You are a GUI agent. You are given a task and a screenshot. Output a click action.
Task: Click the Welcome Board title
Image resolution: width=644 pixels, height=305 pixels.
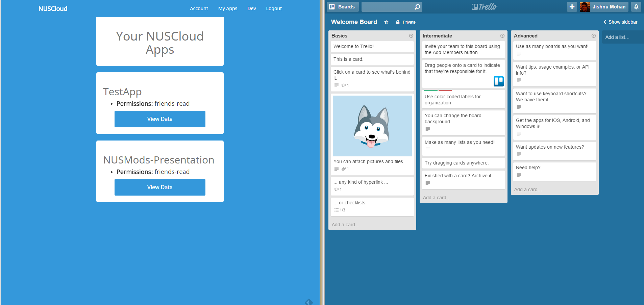click(x=354, y=22)
